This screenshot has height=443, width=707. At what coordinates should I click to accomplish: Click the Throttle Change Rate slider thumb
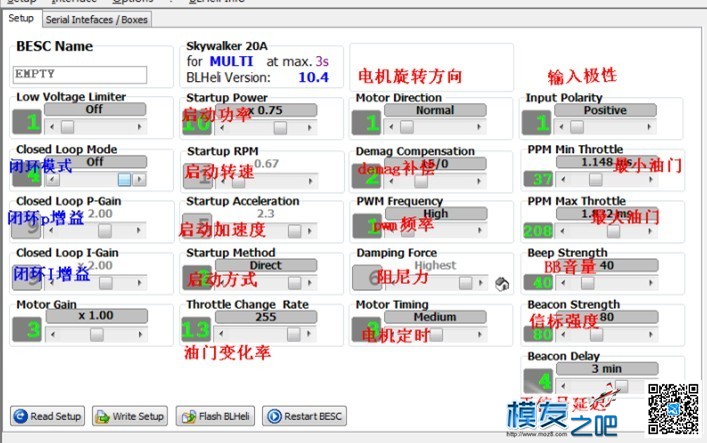(x=294, y=334)
